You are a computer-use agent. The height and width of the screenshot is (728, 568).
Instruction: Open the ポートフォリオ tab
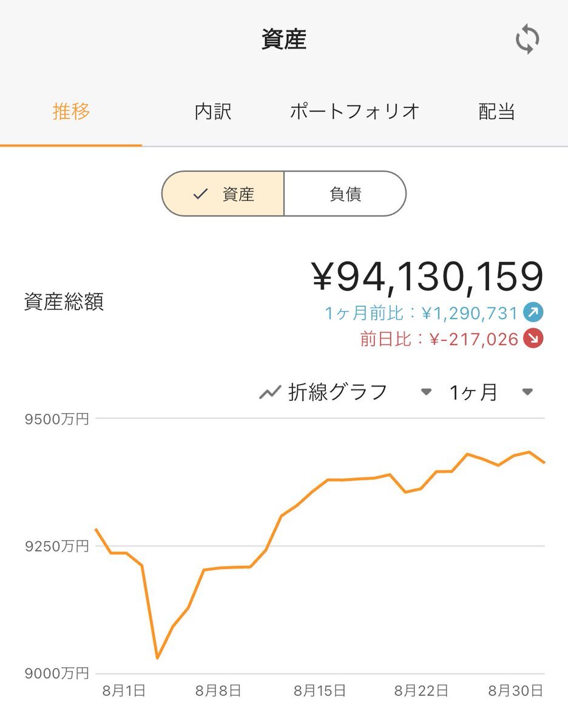(355, 112)
